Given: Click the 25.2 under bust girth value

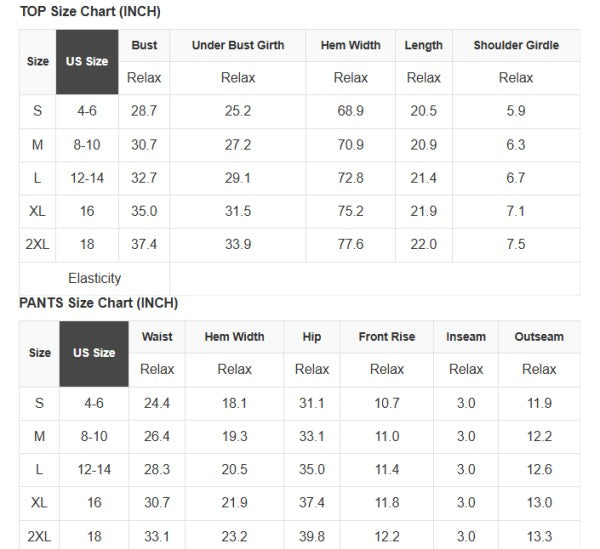Looking at the screenshot, I should [238, 111].
